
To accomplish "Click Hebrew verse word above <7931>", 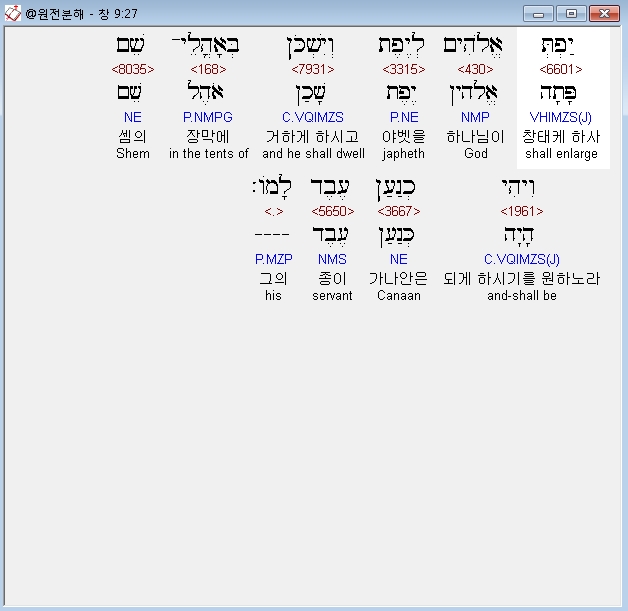I will [x=310, y=46].
